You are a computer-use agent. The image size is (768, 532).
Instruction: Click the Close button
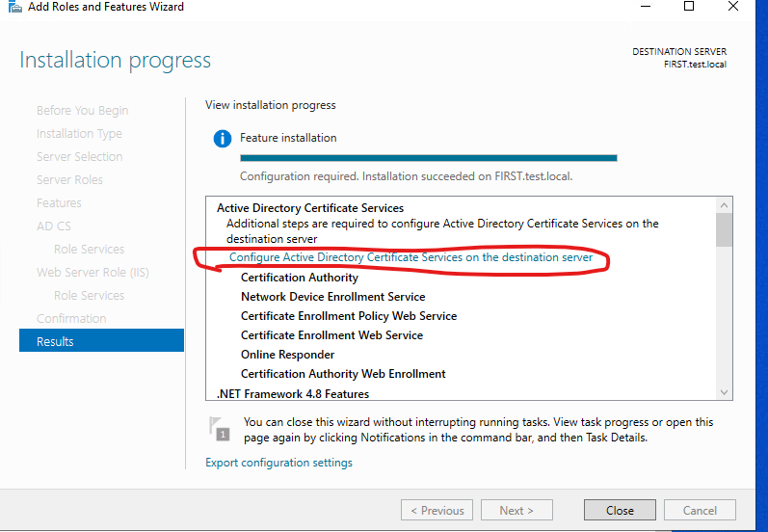tap(620, 510)
